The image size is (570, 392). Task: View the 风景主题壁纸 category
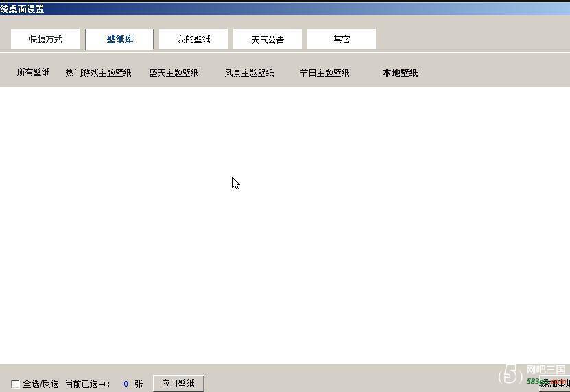point(249,73)
